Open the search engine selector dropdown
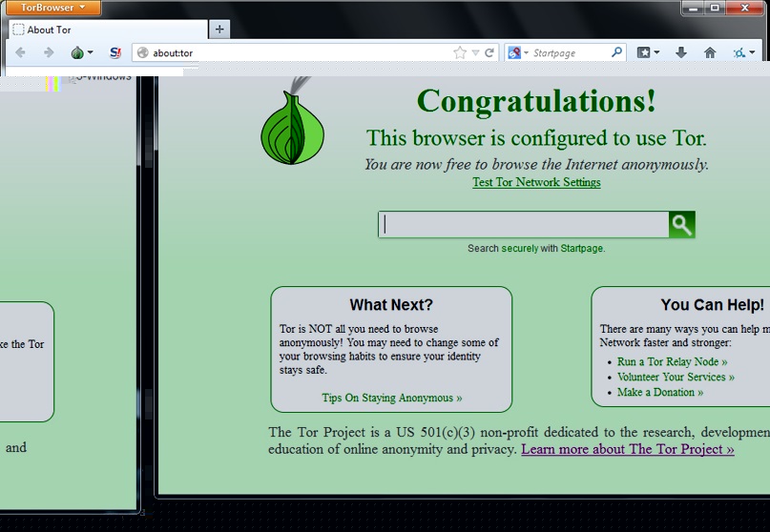 [518, 52]
